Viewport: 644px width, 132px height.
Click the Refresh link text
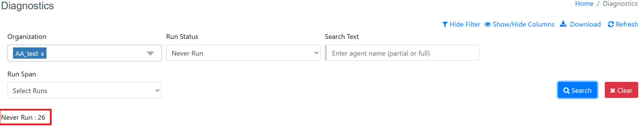[627, 25]
